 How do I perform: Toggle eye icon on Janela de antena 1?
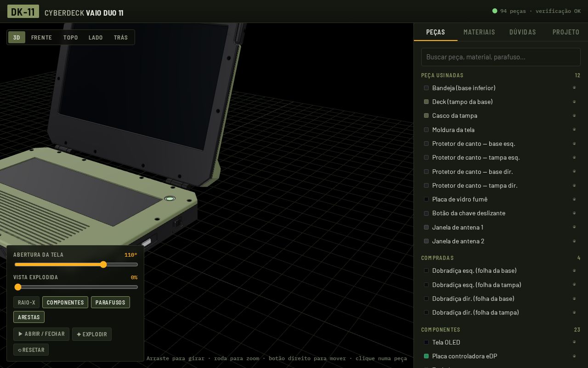pyautogui.click(x=574, y=227)
